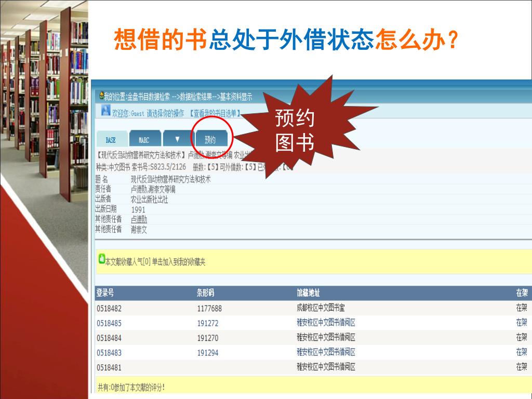This screenshot has width=532, height=399.
Task: Select accession number 0518484
Action: (109, 338)
